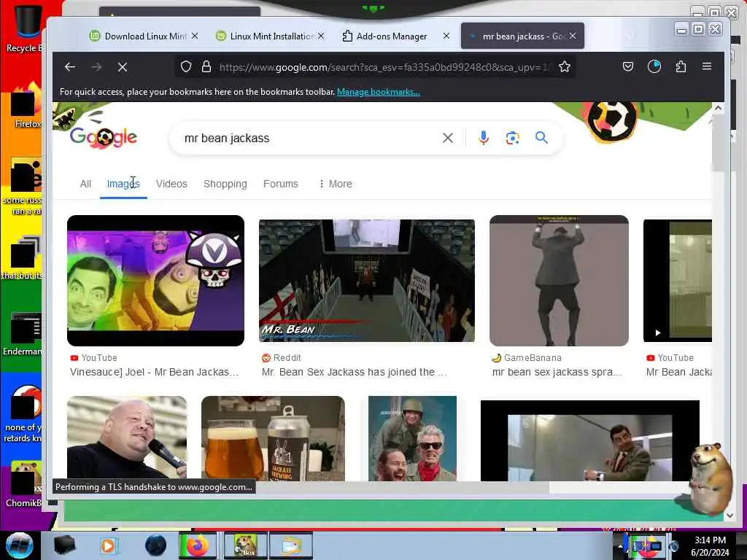The image size is (747, 560).
Task: Select the Images search tab
Action: coord(123,184)
